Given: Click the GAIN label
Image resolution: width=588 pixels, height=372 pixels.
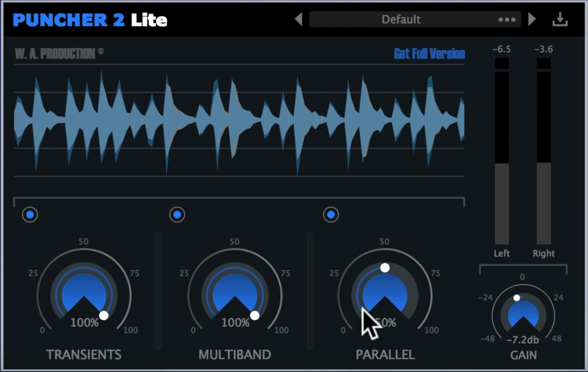Looking at the screenshot, I should [523, 355].
